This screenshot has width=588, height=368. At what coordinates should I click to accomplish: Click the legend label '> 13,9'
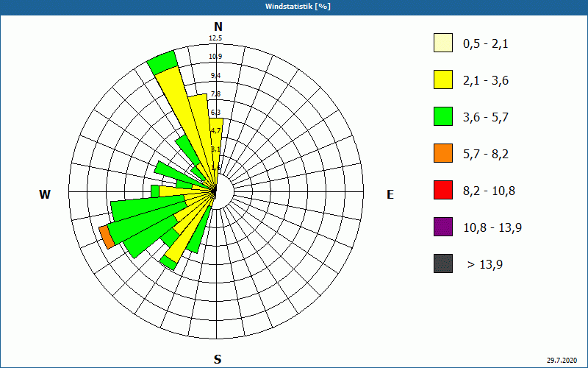(485, 265)
